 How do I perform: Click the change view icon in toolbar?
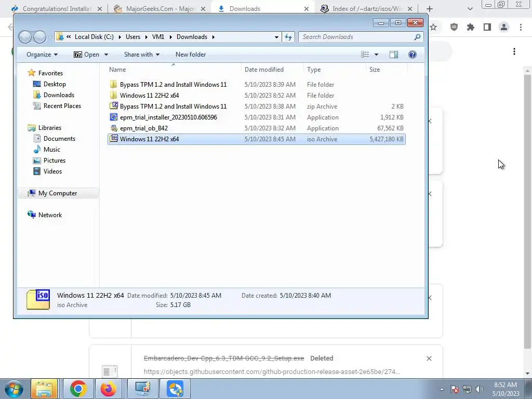(365, 55)
